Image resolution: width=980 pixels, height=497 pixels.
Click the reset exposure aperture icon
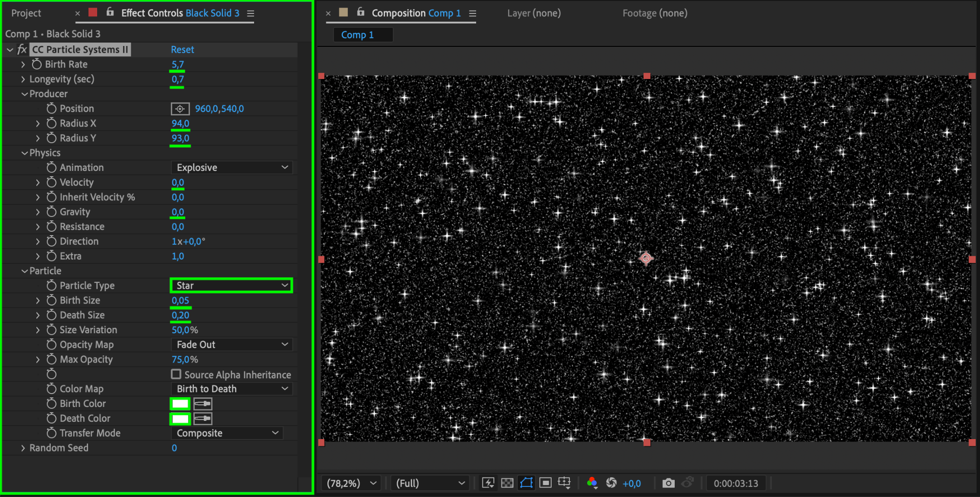pyautogui.click(x=611, y=483)
